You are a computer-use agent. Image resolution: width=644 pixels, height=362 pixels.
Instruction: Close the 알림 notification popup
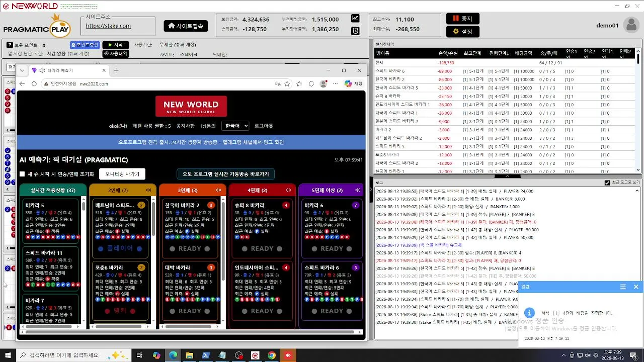tap(636, 287)
